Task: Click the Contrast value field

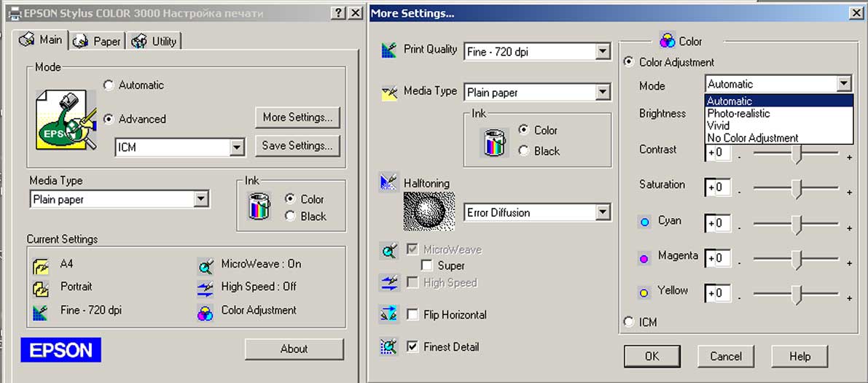Action: 718,152
